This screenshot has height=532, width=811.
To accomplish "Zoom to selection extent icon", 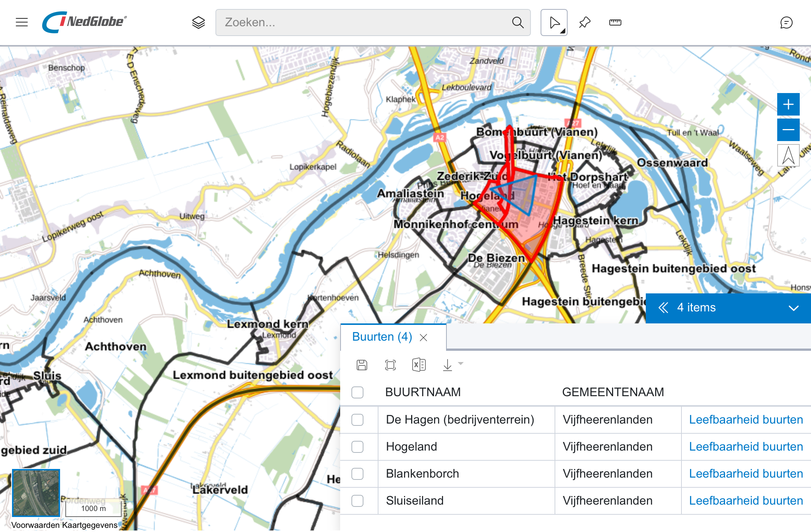I will click(390, 365).
